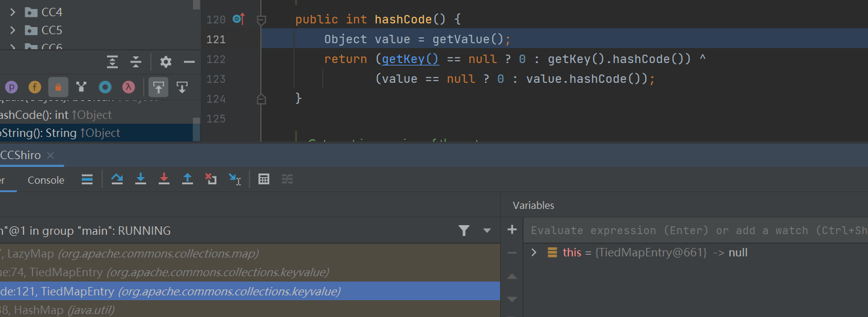
Task: Click the frames filter funnel icon
Action: 463,231
